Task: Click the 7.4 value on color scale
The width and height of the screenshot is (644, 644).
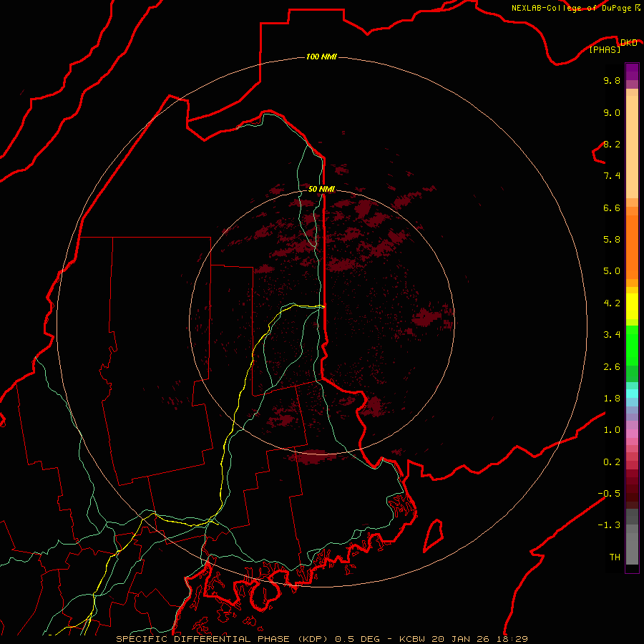Action: tap(612, 176)
